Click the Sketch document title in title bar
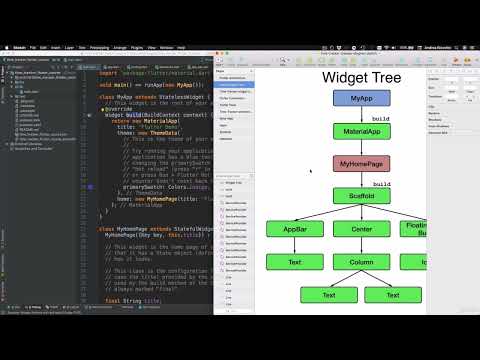 tap(349, 53)
